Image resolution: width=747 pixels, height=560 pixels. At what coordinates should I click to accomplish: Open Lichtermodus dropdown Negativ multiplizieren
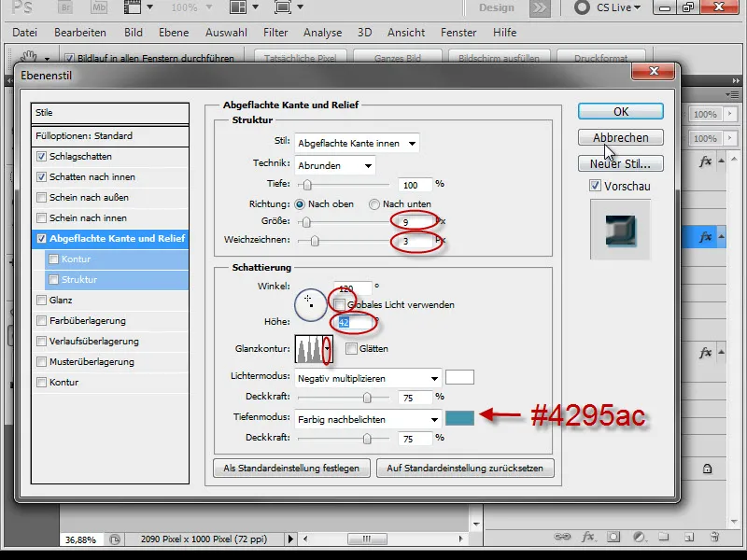pyautogui.click(x=368, y=379)
